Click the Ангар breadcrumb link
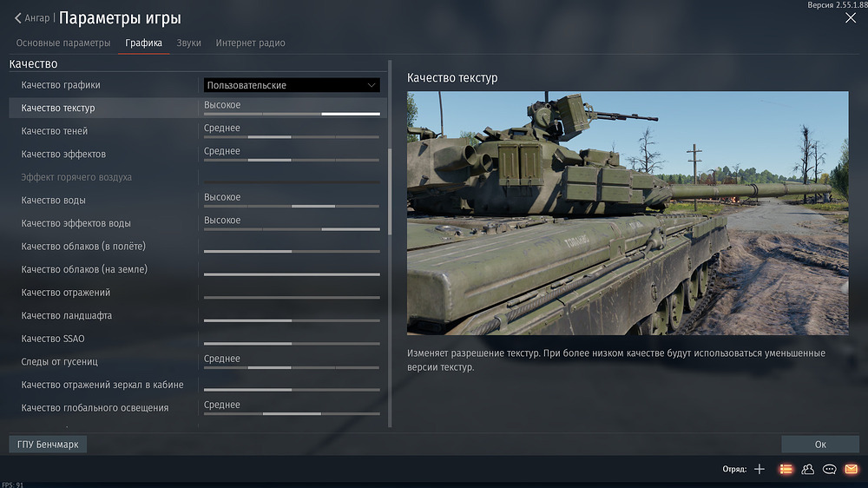Screen dimensions: 868x488 (37, 17)
